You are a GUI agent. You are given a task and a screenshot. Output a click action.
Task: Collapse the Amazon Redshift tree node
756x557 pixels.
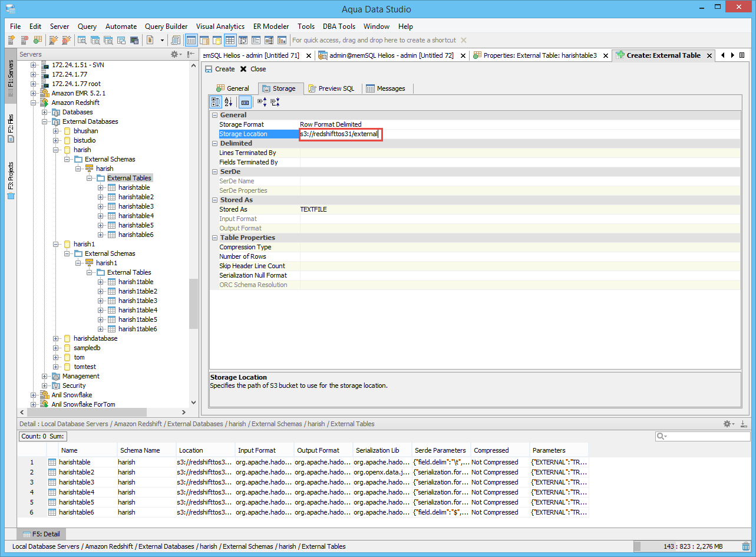[x=34, y=103]
